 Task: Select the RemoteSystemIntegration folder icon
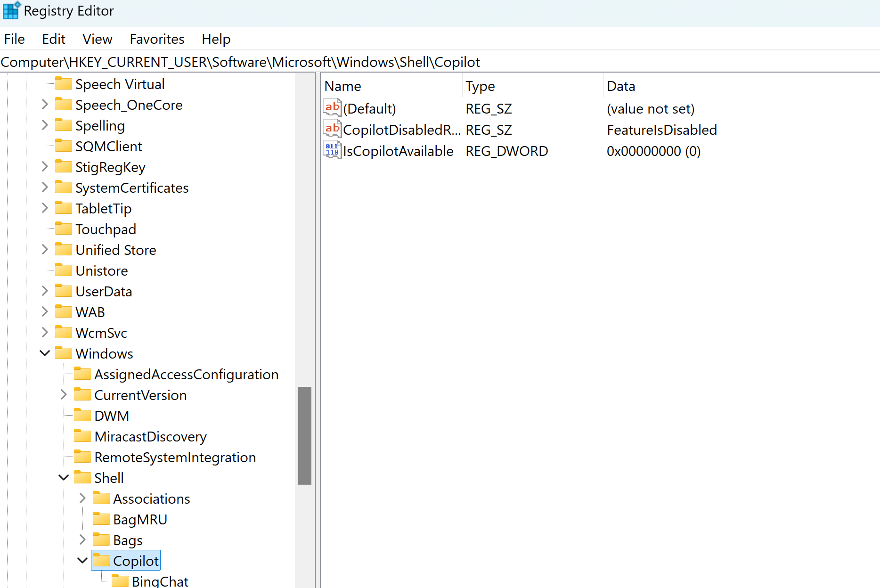click(x=82, y=457)
